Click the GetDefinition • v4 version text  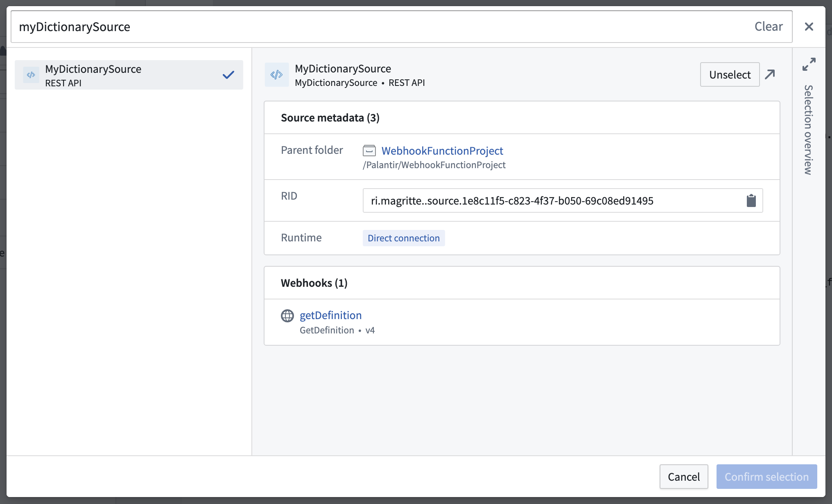click(337, 330)
